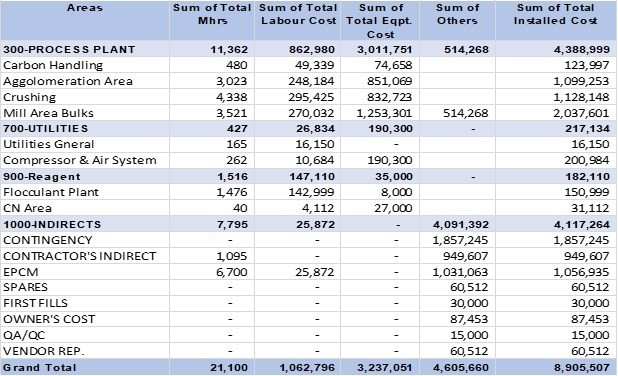Click the Aggolomeration 3,023 Mhrs cell
This screenshot has width=618, height=376.
(x=231, y=82)
